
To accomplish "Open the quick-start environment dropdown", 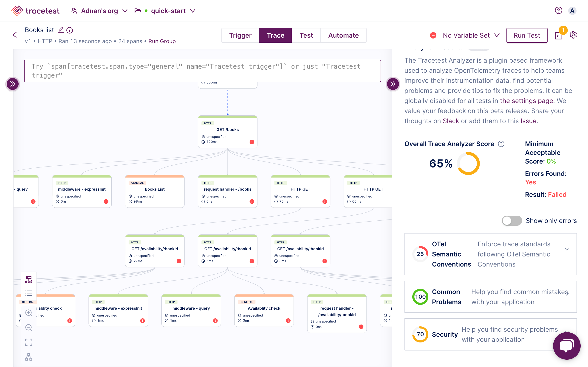I will point(172,11).
